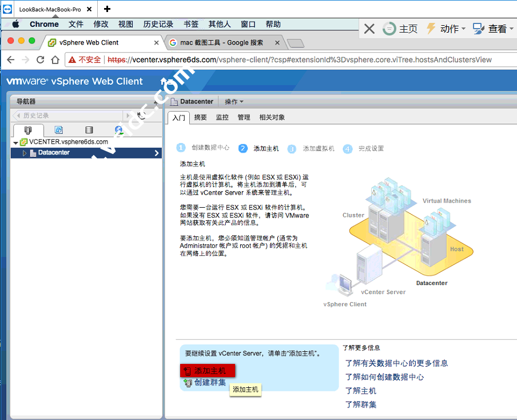Open the 历史记录 menu in Chrome menu bar
Screen dimensions: 517x420
(x=158, y=24)
